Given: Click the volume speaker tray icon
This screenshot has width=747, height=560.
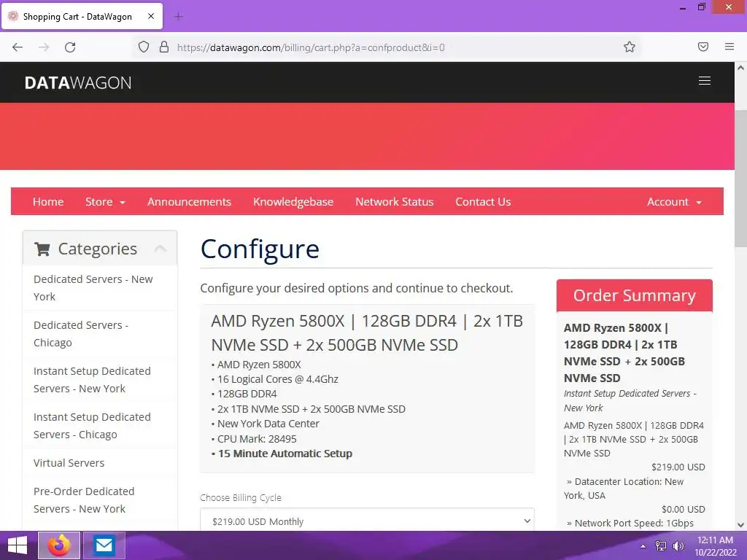Looking at the screenshot, I should click(x=678, y=546).
